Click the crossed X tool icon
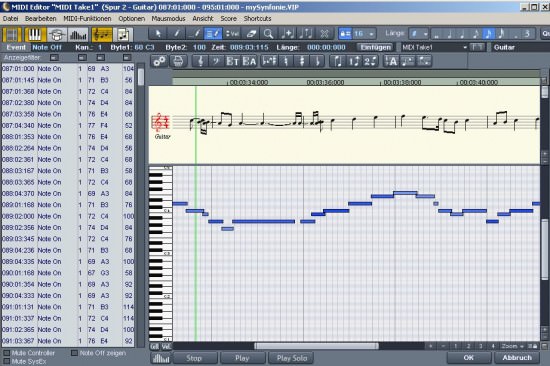The height and width of the screenshot is (366, 550). coord(324,34)
